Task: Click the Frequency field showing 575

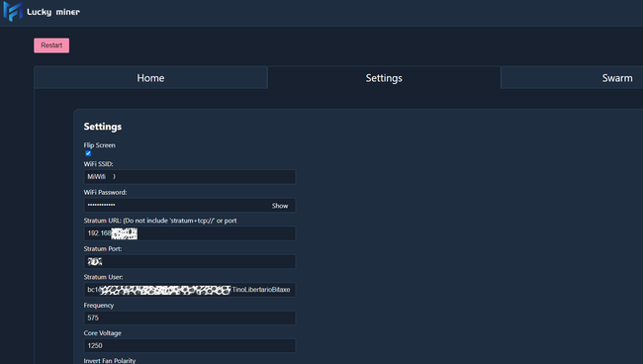Action: point(190,318)
